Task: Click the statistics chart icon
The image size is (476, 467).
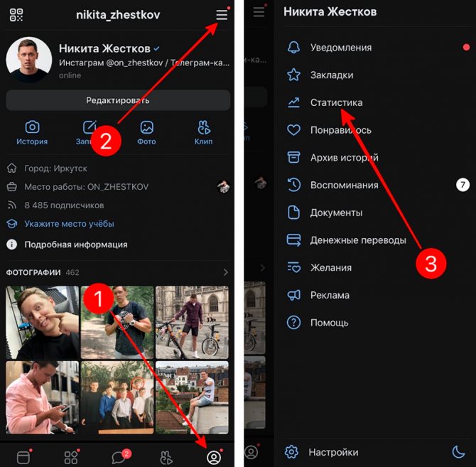Action: tap(293, 102)
